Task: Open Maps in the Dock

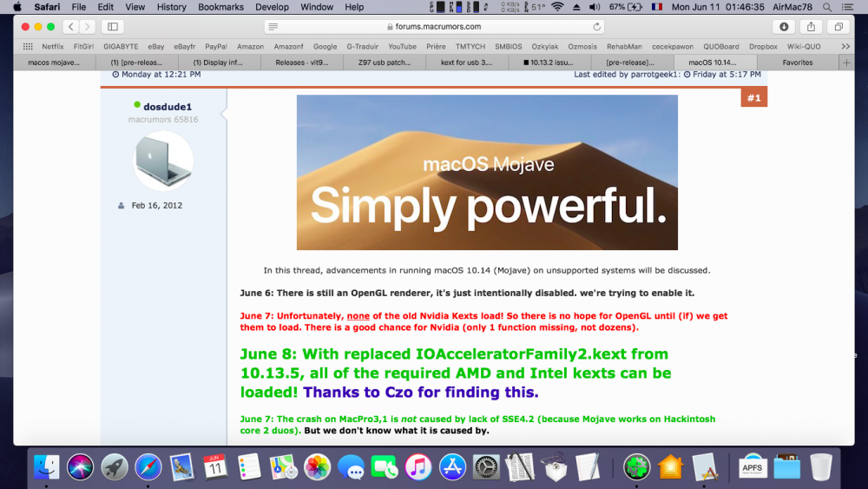Action: coord(283,466)
